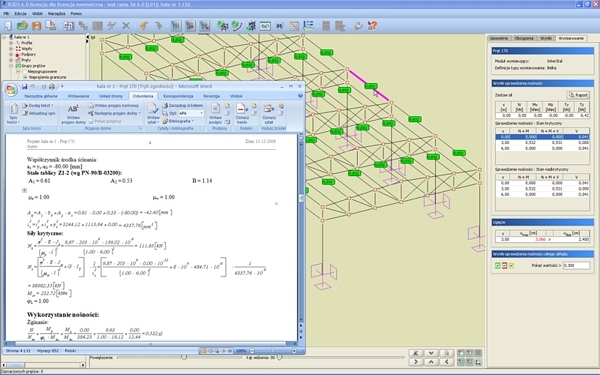Image resolution: width=600 pixels, height=375 pixels.
Task: Expand the Pręty tree node
Action: (11, 60)
